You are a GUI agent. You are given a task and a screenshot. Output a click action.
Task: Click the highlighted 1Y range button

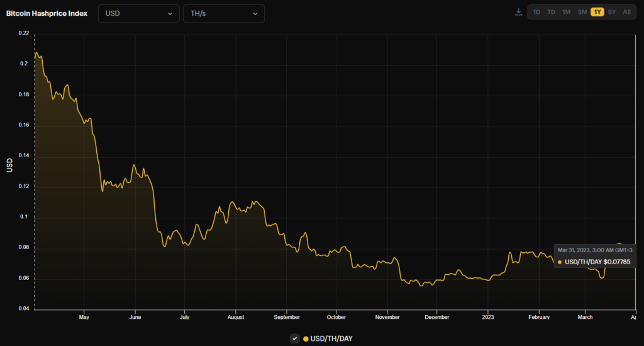(x=597, y=12)
